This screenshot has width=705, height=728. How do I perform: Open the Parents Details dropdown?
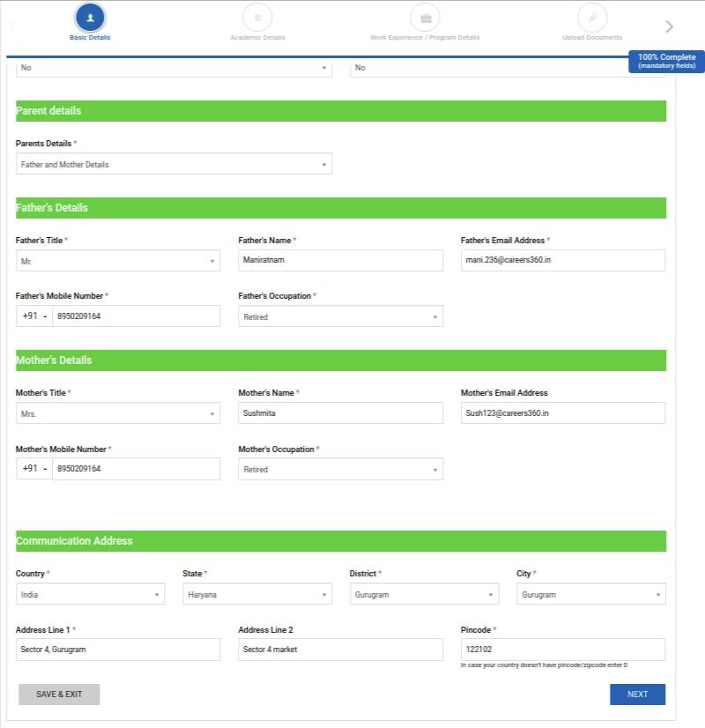click(x=174, y=164)
